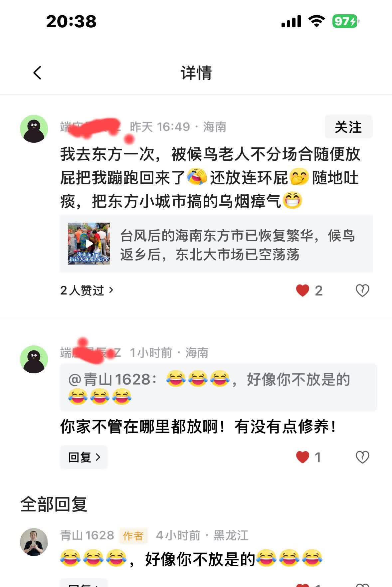Tap the red heart on the second comment

pyautogui.click(x=302, y=457)
